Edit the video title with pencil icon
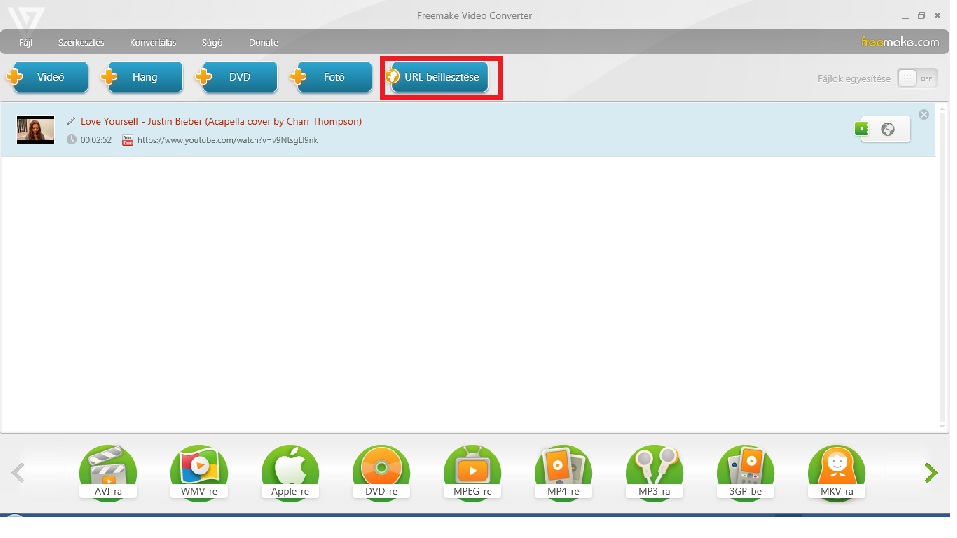 (71, 122)
